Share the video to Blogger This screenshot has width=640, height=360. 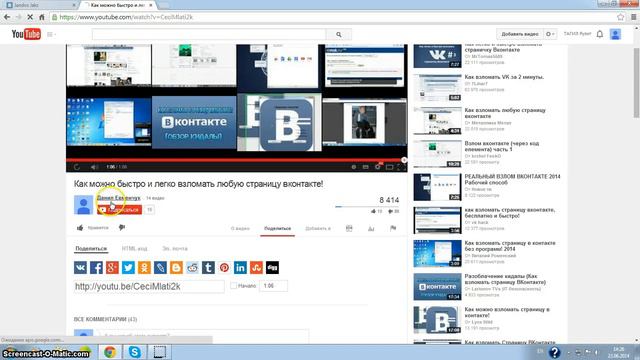point(176,268)
